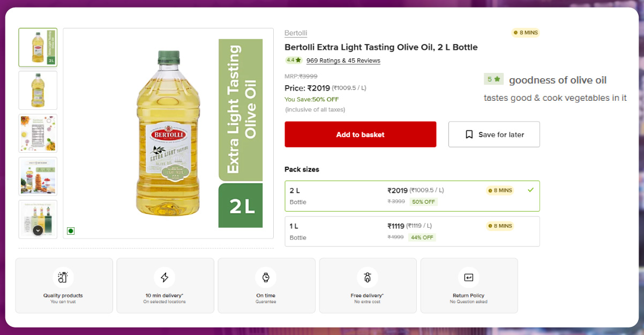Image resolution: width=644 pixels, height=335 pixels.
Task: Click the On time watch icon
Action: 266,277
